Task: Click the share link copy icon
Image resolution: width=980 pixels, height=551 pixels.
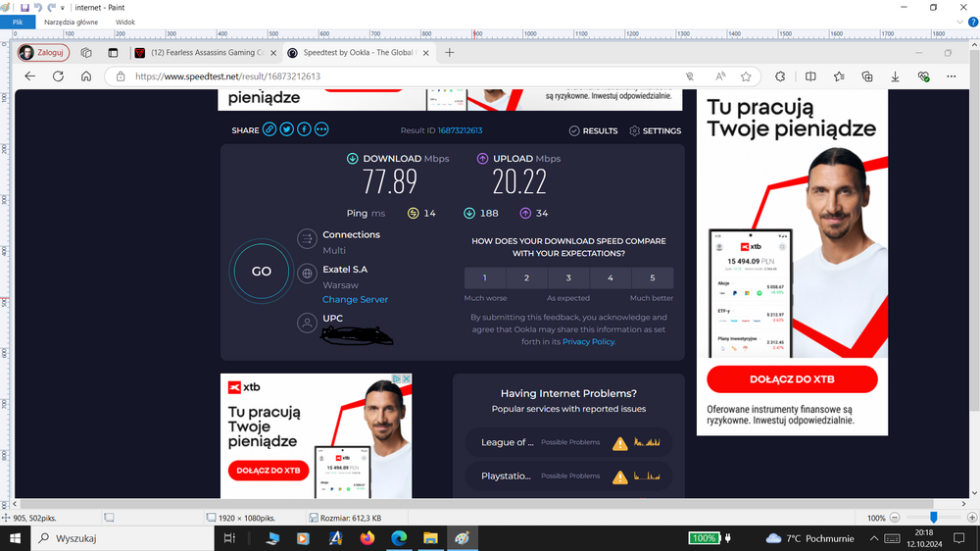Action: click(269, 129)
